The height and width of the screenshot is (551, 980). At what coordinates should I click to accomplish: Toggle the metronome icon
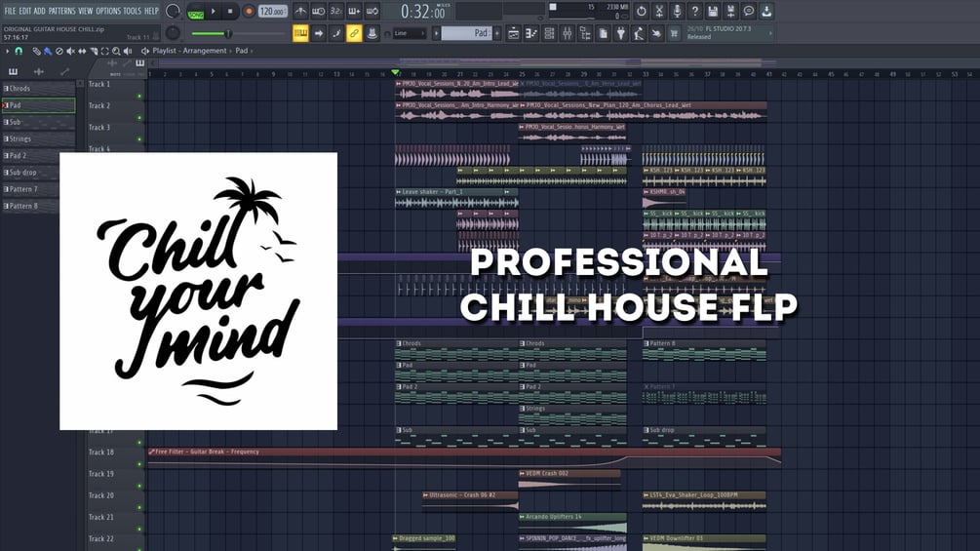(x=300, y=12)
